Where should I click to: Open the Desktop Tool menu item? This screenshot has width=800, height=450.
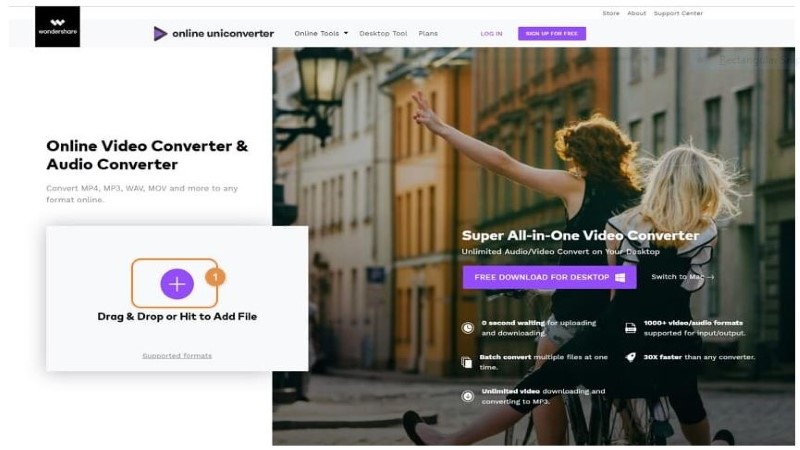coord(383,33)
